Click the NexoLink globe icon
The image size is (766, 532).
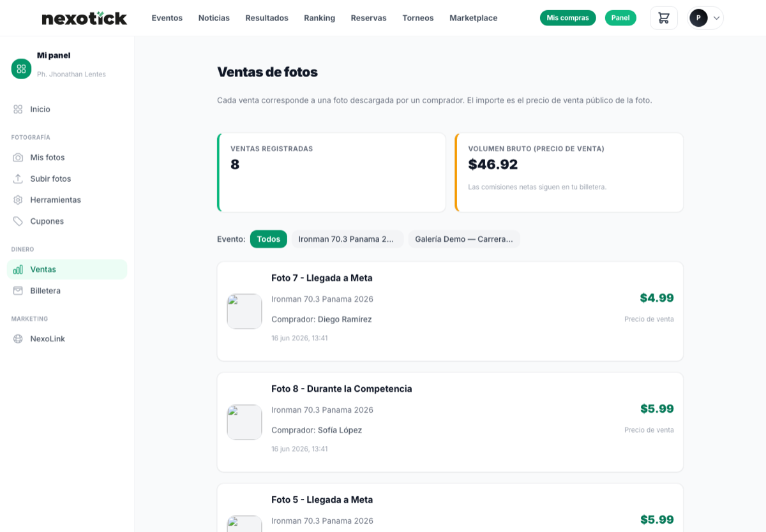tap(18, 339)
